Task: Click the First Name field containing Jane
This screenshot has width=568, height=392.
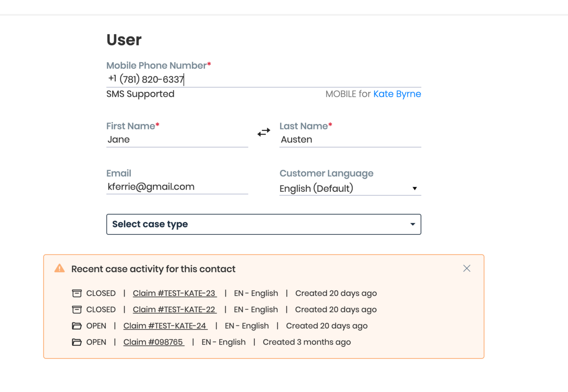Action: pos(177,139)
